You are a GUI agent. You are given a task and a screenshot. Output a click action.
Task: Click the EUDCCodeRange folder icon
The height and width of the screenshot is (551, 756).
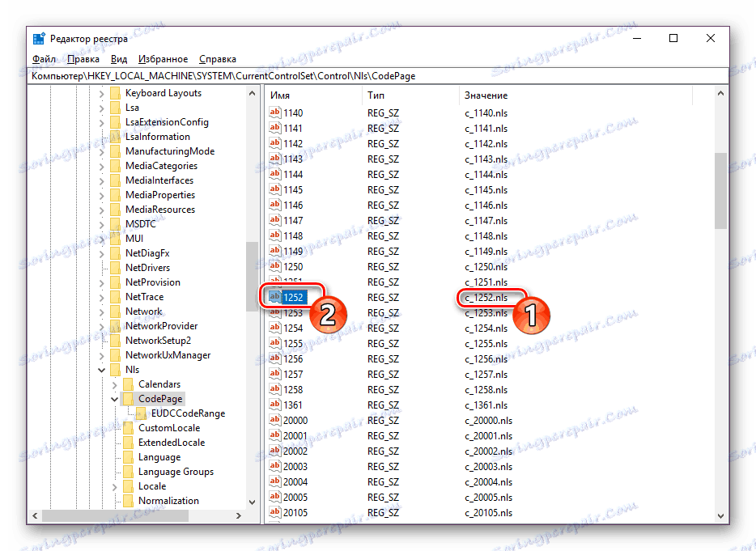point(141,413)
